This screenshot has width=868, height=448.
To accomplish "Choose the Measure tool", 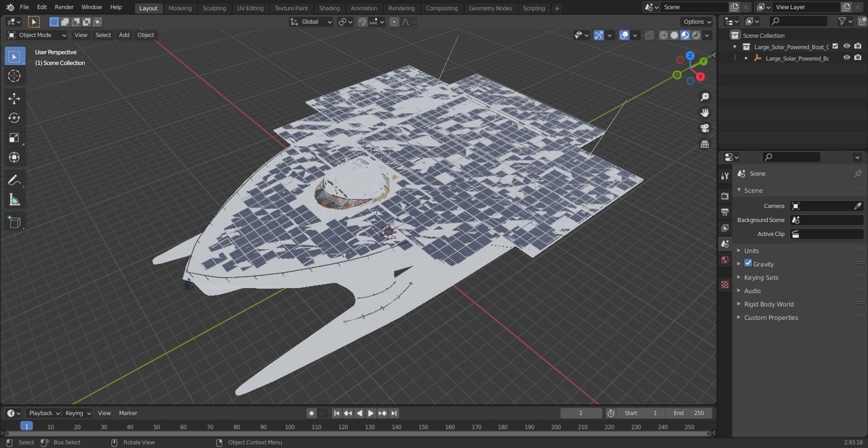I will (x=14, y=200).
